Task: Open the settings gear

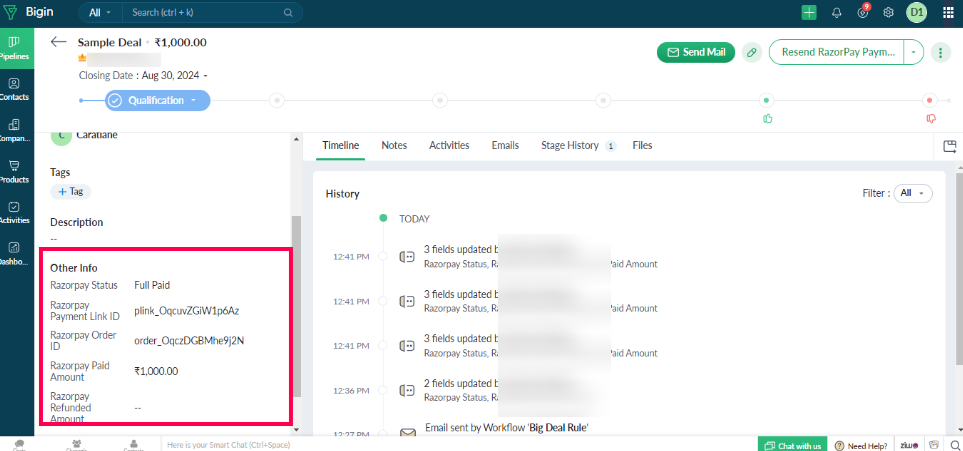Action: 888,12
